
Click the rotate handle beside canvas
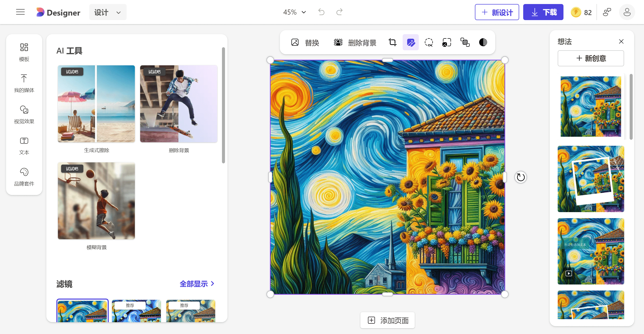[x=520, y=177]
